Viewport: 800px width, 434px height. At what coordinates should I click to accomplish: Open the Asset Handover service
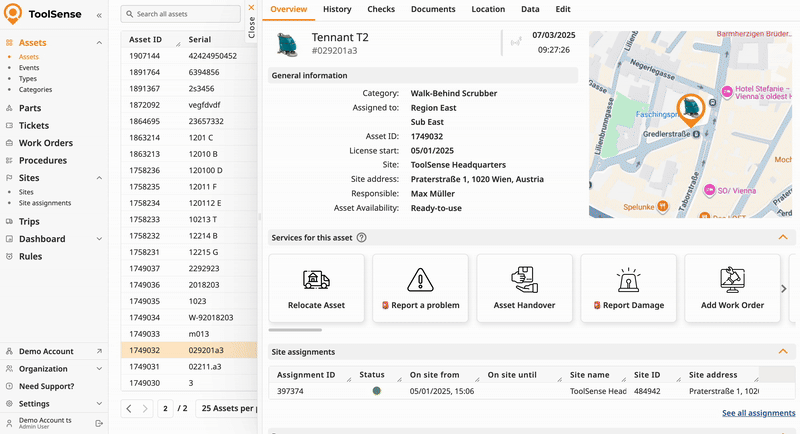pyautogui.click(x=524, y=288)
